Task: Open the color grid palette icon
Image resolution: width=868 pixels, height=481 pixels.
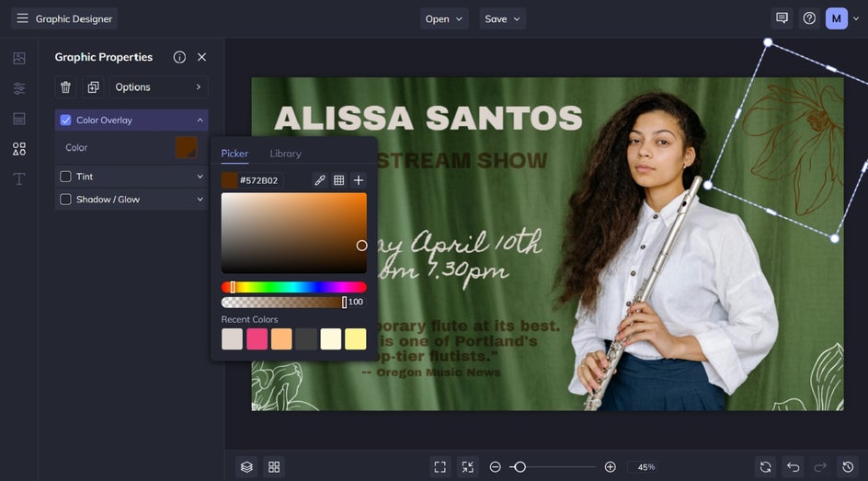Action: pos(338,180)
